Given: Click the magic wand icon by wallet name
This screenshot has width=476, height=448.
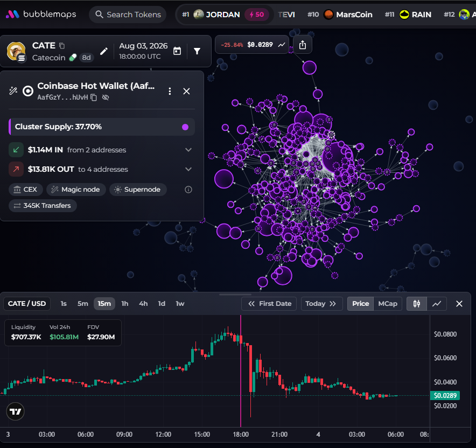Looking at the screenshot, I should coord(13,91).
